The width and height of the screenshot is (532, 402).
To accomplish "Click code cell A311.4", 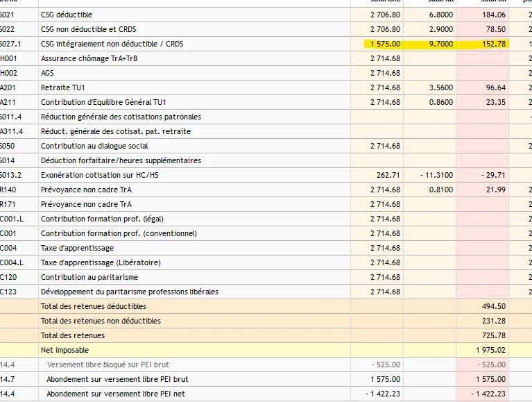I will tap(12, 131).
